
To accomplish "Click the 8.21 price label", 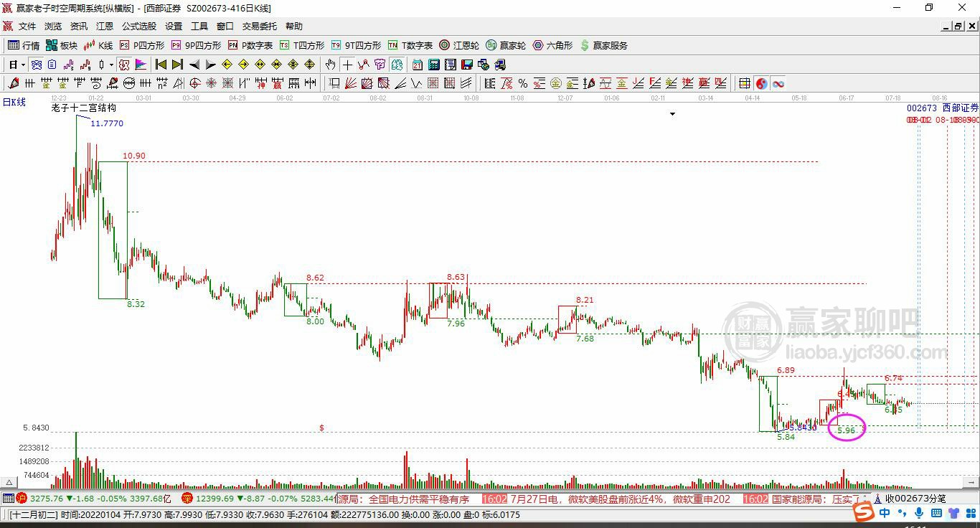I will tap(585, 300).
